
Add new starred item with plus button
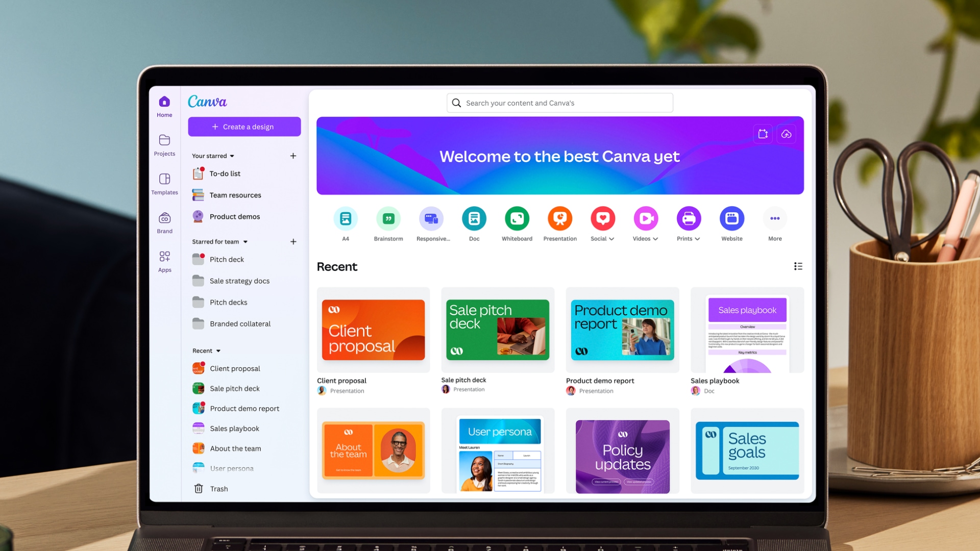293,156
